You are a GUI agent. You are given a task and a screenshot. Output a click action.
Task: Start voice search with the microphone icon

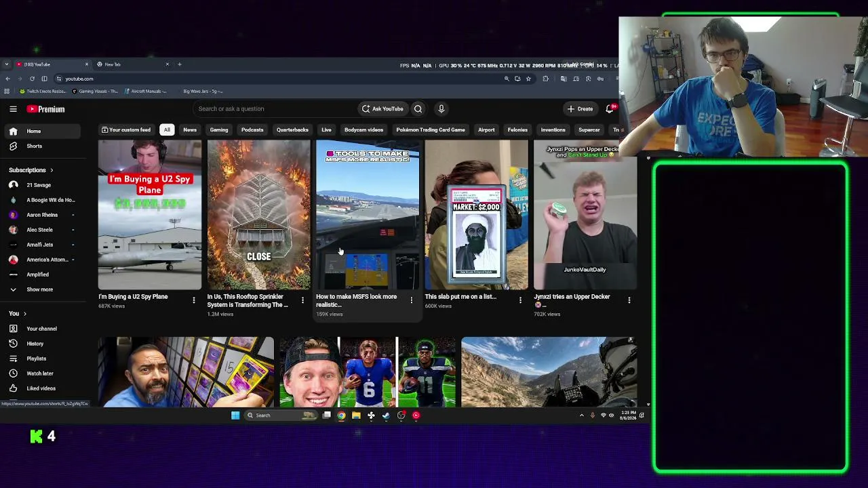[x=441, y=108]
